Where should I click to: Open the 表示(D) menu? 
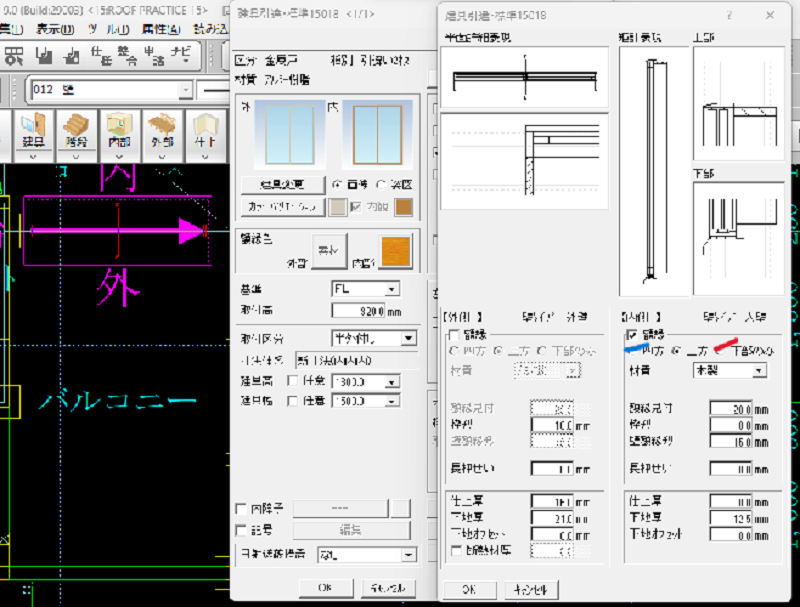click(x=55, y=30)
